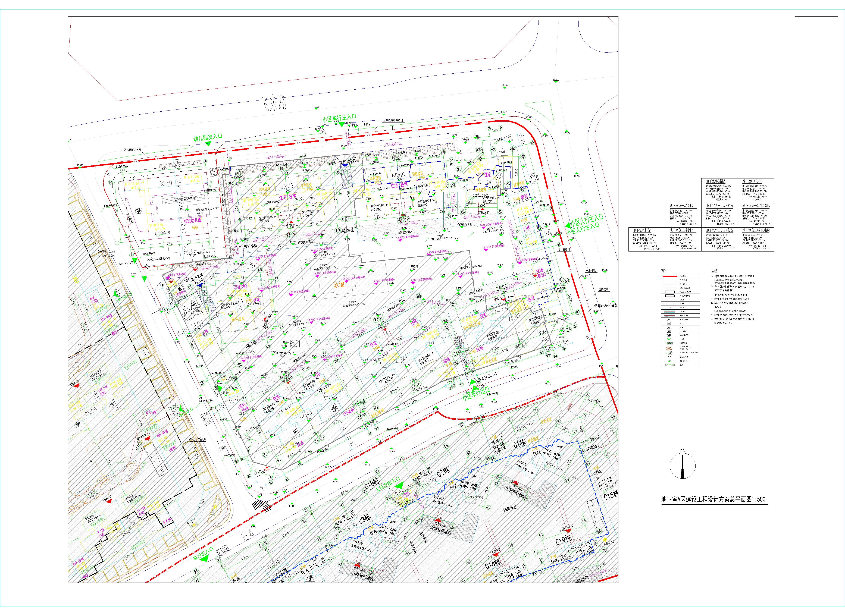Image resolution: width=845 pixels, height=616 pixels.
Task: Click the 图例 legend heading
Action: coord(664,271)
